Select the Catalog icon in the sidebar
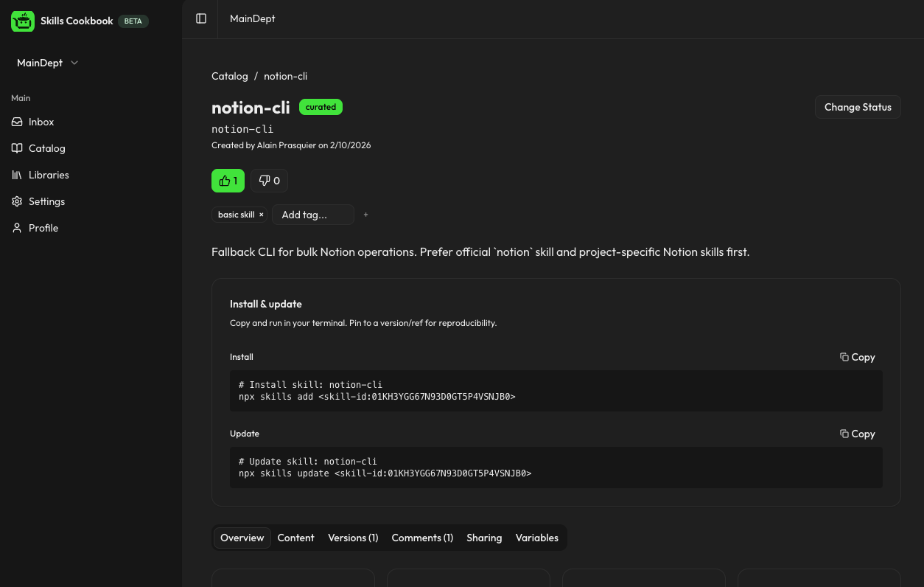924x587 pixels. 16,148
